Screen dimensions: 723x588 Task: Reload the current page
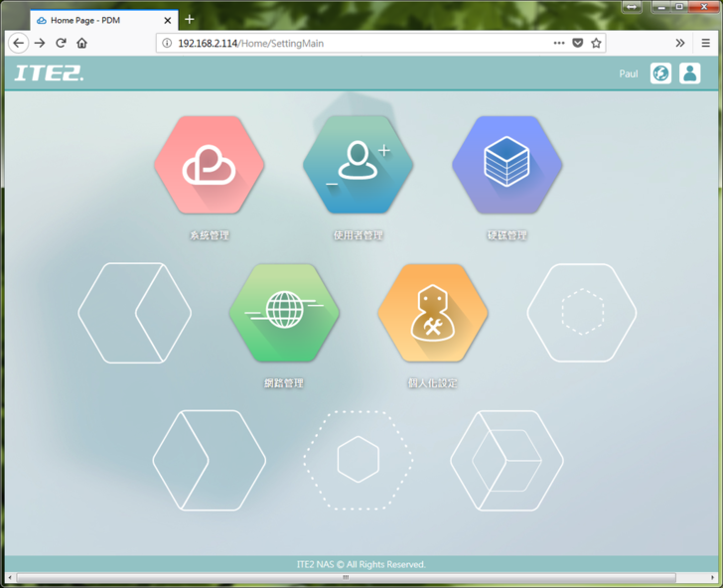coord(61,43)
